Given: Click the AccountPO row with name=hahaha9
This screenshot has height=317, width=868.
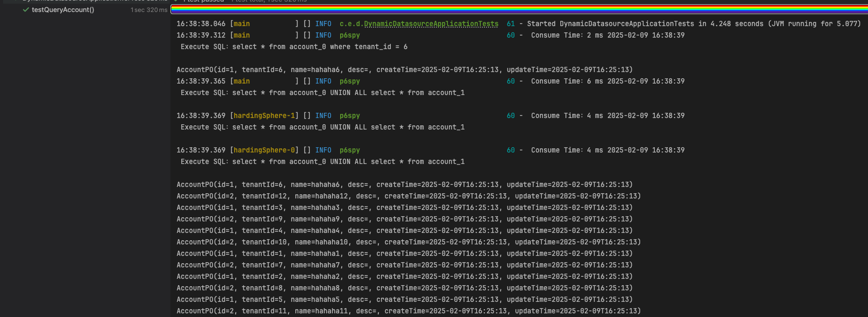Looking at the screenshot, I should pyautogui.click(x=404, y=219).
